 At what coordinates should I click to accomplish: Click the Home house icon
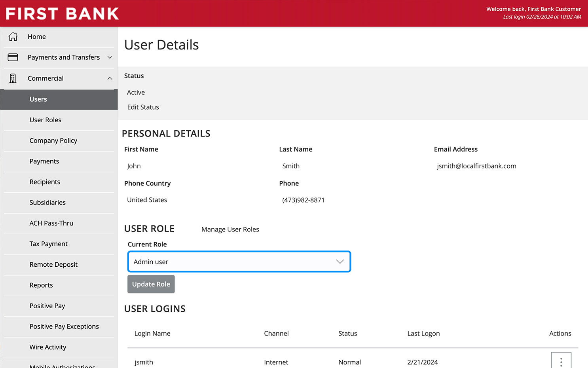[13, 36]
